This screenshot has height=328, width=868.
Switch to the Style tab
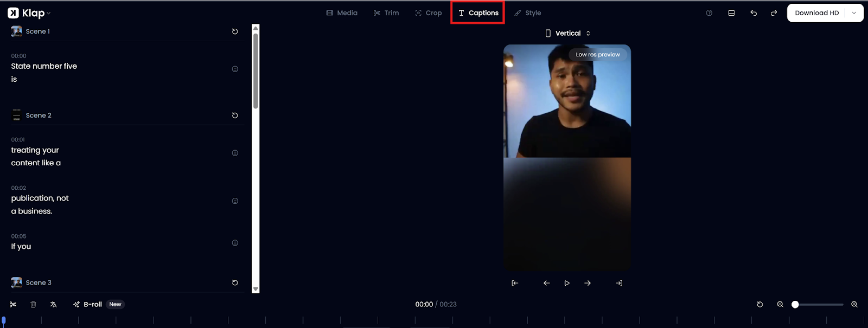(x=527, y=13)
